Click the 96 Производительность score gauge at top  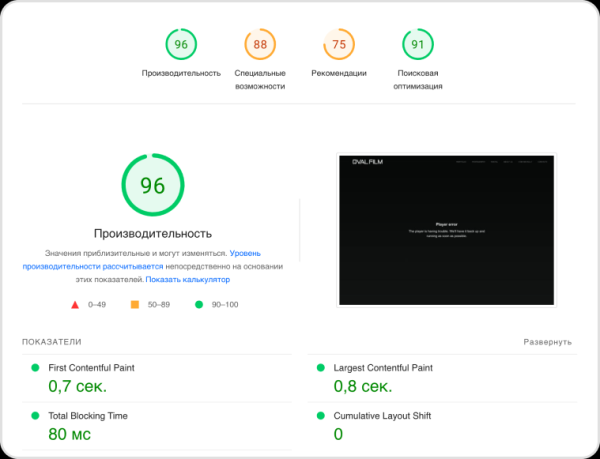[x=181, y=45]
